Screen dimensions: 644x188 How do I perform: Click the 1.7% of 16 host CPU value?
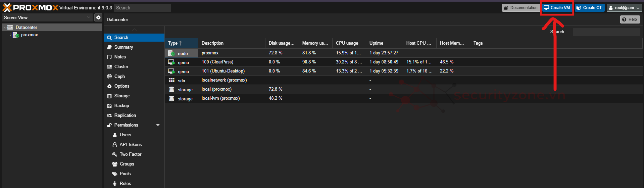point(419,71)
